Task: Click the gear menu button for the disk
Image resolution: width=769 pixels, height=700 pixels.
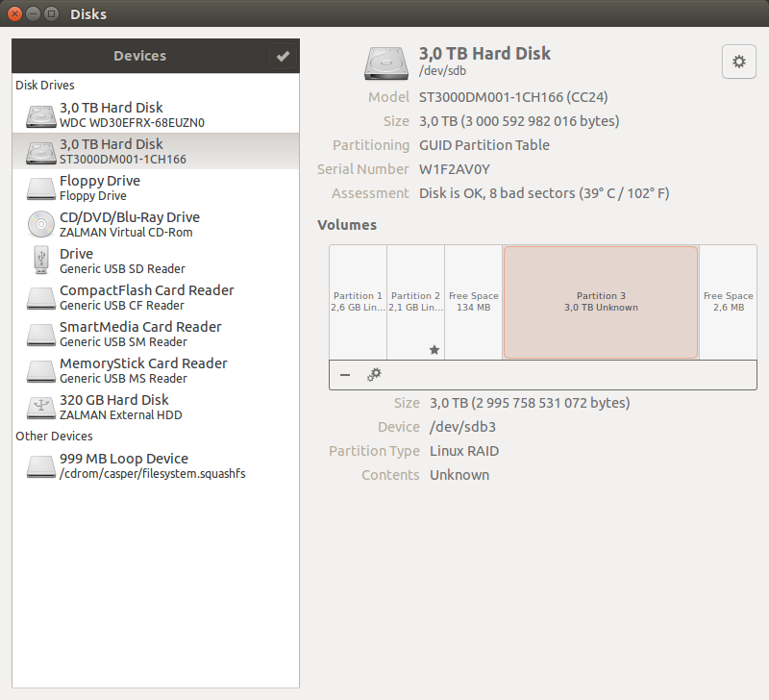Action: click(738, 62)
